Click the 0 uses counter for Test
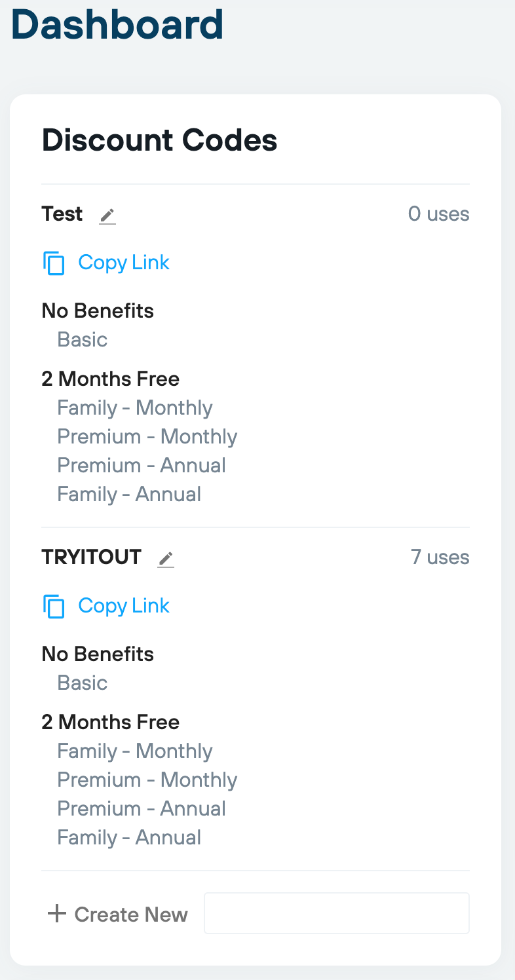The width and height of the screenshot is (515, 980). tap(439, 214)
